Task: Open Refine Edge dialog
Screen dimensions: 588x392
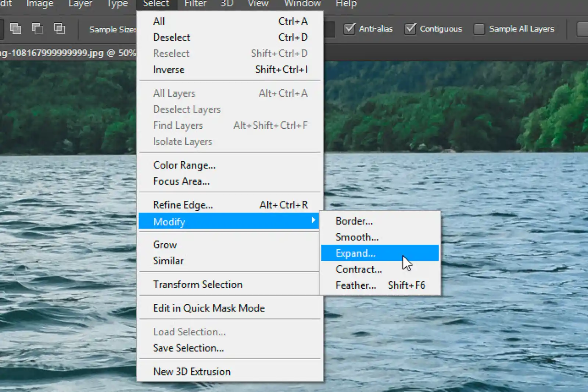Action: (x=230, y=205)
